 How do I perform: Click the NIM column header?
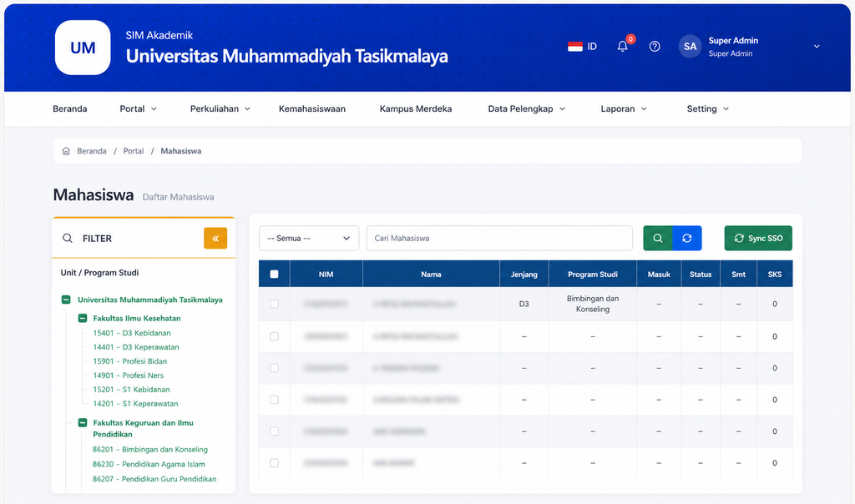(326, 274)
